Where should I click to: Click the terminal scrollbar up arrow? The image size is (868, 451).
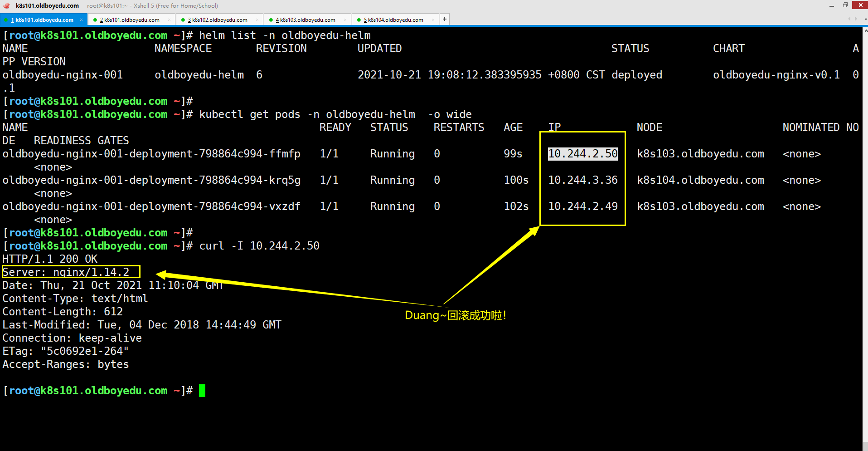[865, 30]
